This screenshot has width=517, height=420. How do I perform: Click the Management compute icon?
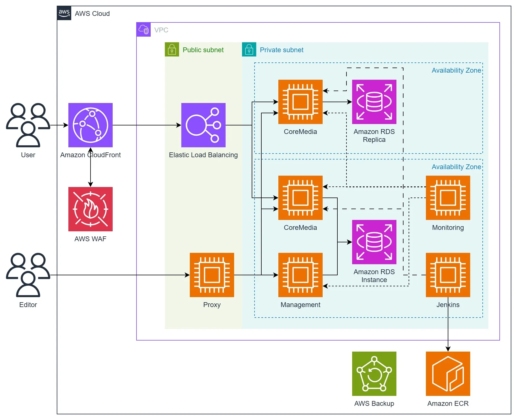point(300,275)
